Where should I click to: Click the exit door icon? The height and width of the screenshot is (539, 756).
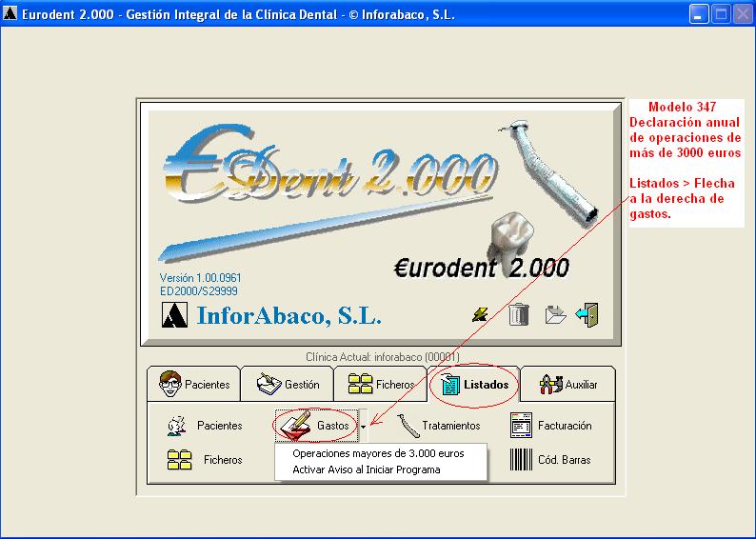(x=587, y=315)
